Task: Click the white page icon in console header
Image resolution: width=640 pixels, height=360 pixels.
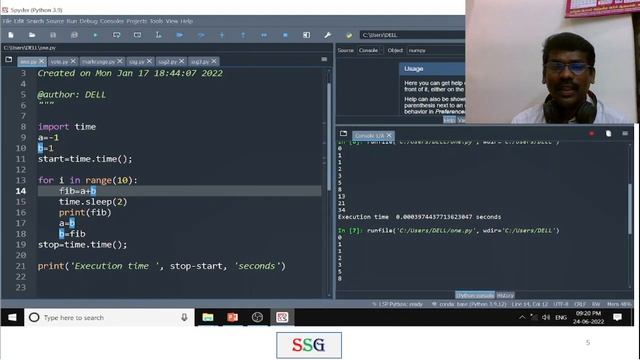Action: pyautogui.click(x=608, y=133)
